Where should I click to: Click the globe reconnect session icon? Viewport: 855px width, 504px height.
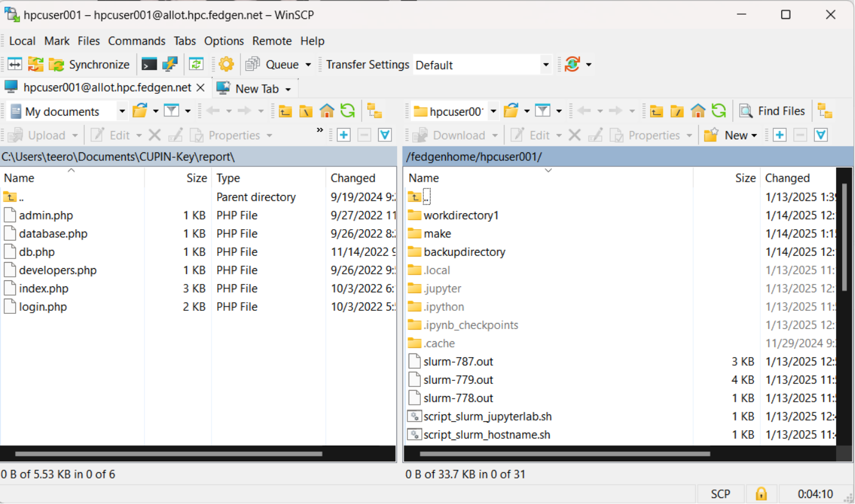click(572, 64)
